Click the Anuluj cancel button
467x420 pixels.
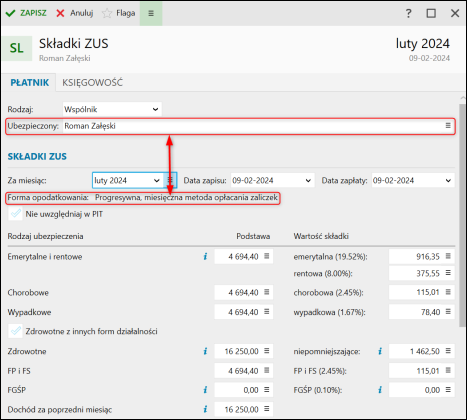pyautogui.click(x=75, y=13)
